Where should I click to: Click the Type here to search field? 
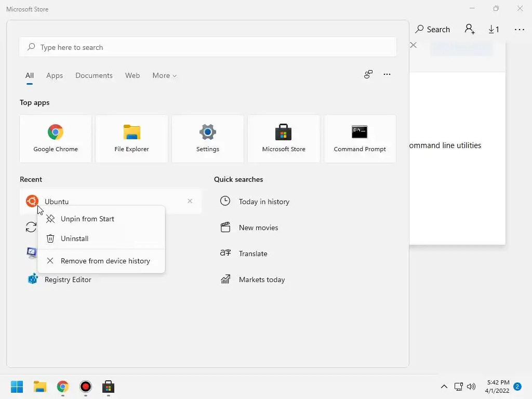[x=208, y=47]
